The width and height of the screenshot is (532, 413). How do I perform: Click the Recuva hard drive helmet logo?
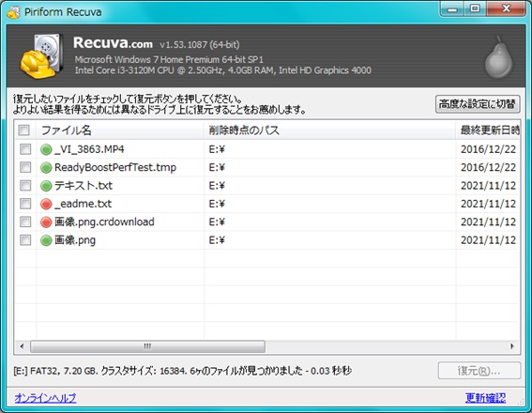[x=41, y=56]
